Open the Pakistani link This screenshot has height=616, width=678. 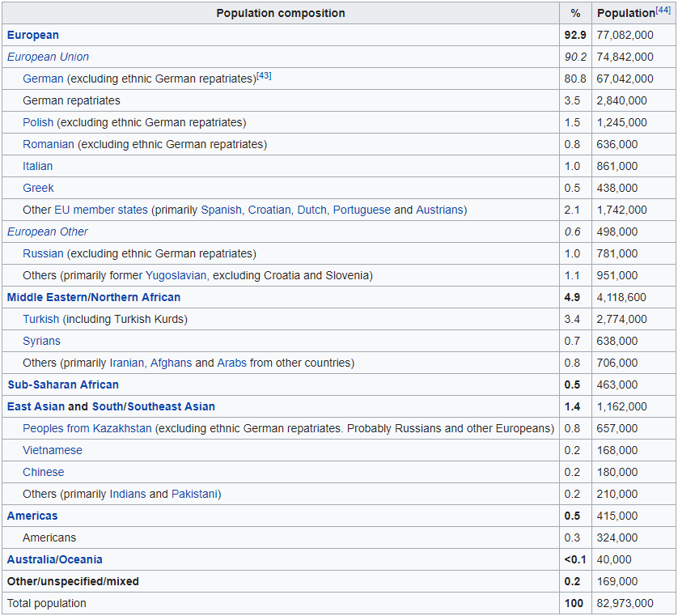tap(194, 494)
